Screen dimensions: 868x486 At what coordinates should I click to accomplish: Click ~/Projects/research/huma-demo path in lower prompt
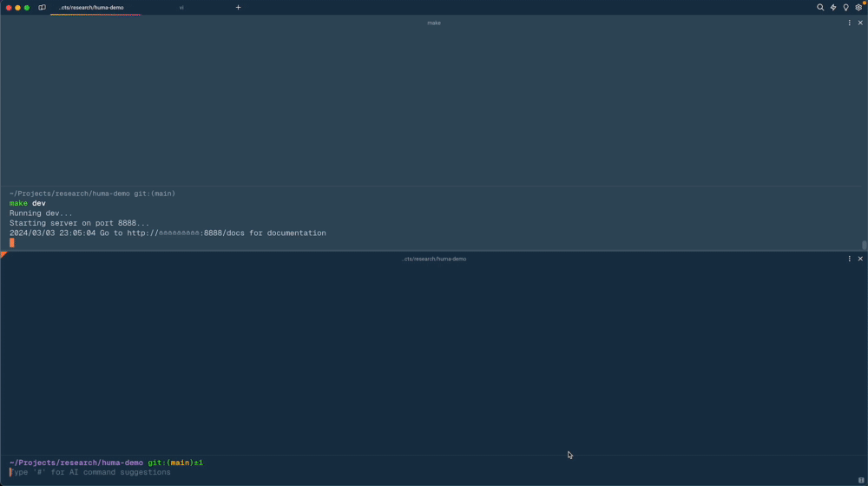pyautogui.click(x=76, y=463)
